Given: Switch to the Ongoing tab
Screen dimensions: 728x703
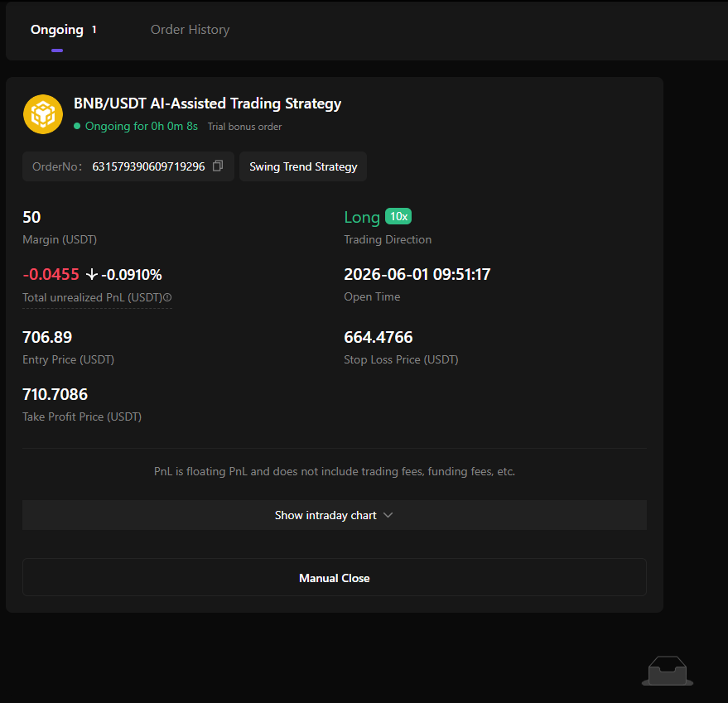Looking at the screenshot, I should (x=57, y=30).
